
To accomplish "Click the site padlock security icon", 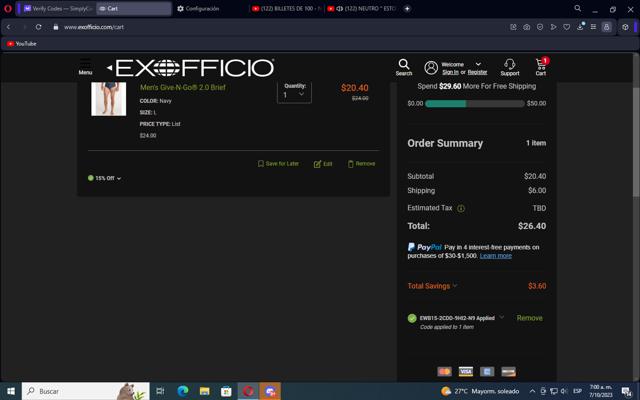I will [x=56, y=27].
